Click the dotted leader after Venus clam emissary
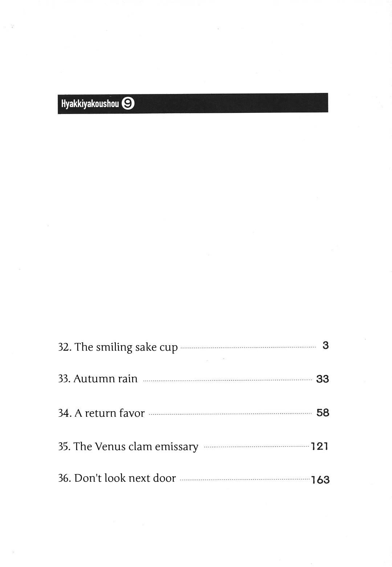The image size is (392, 567). coord(257,447)
